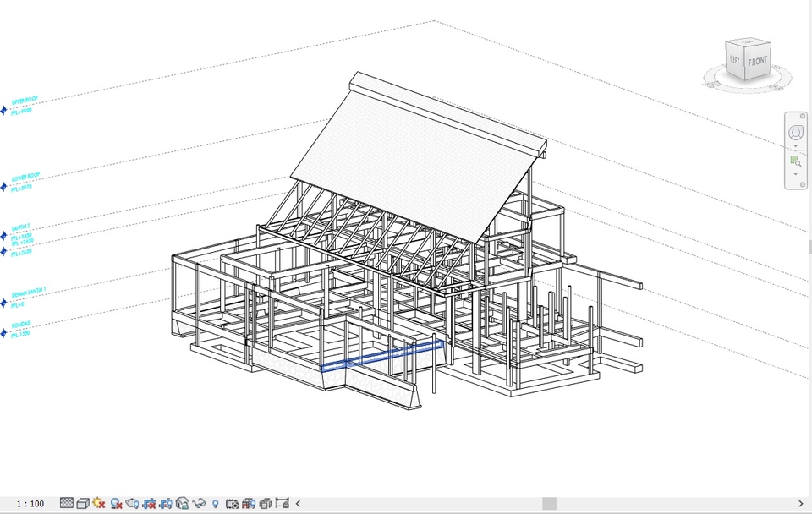Open the Visual Style box icon
This screenshot has width=812, height=514.
(81, 504)
